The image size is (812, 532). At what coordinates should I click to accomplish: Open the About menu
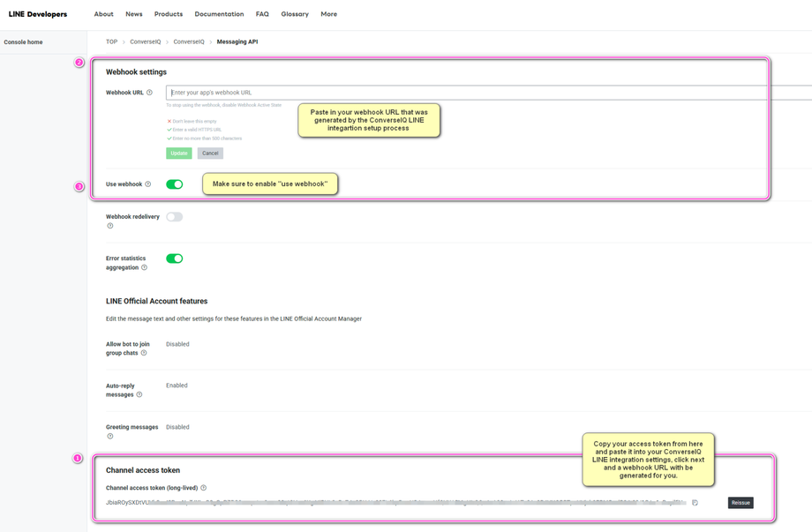[103, 14]
